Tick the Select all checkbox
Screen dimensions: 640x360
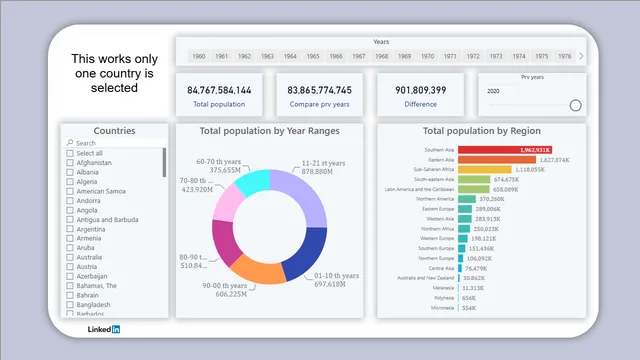point(70,153)
